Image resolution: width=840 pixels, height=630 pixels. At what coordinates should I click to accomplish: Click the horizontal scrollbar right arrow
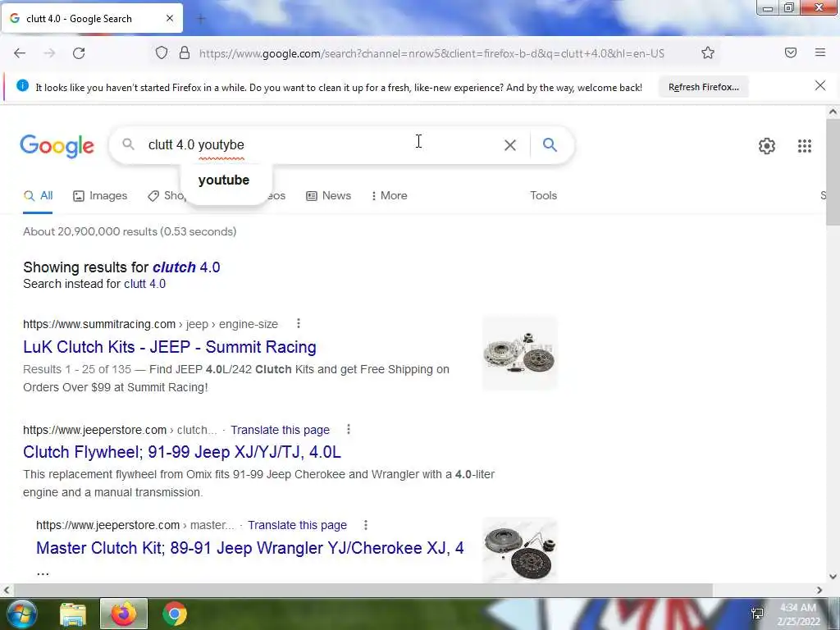(x=819, y=591)
